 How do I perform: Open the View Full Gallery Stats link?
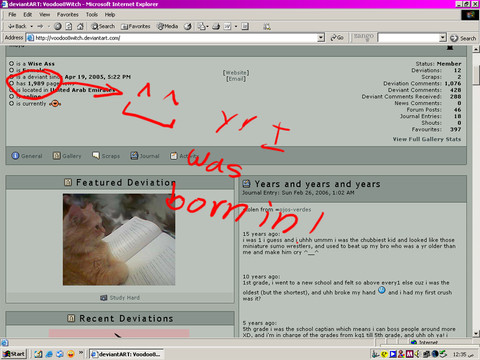[x=427, y=139]
